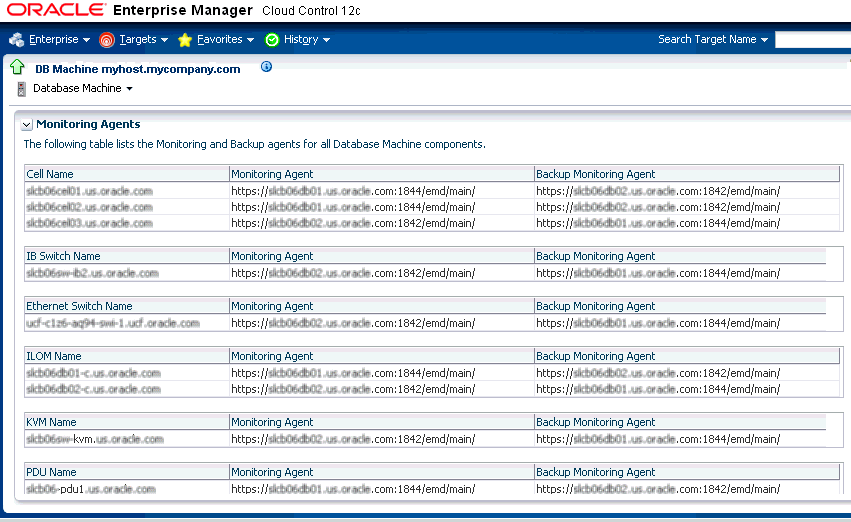The height and width of the screenshot is (522, 851).
Task: Click into the target search field
Action: (x=812, y=40)
